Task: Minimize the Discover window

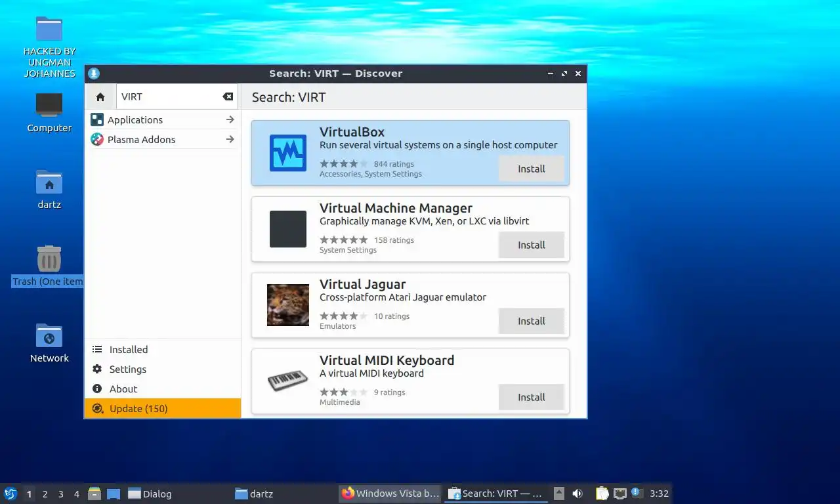Action: point(551,73)
